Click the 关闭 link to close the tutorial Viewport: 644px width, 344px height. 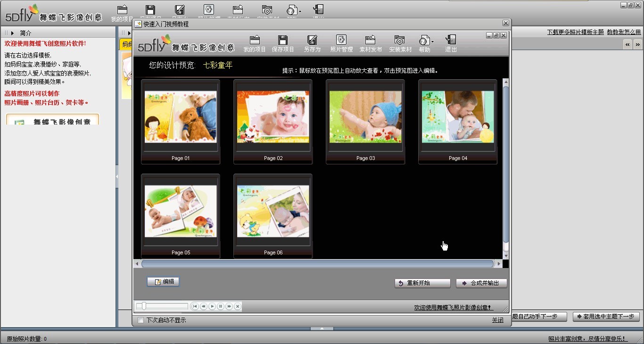pos(497,320)
